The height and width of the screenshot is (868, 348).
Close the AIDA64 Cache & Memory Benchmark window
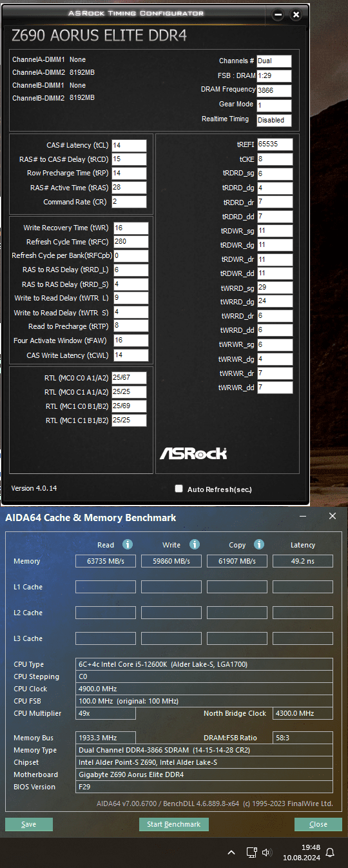pyautogui.click(x=333, y=517)
